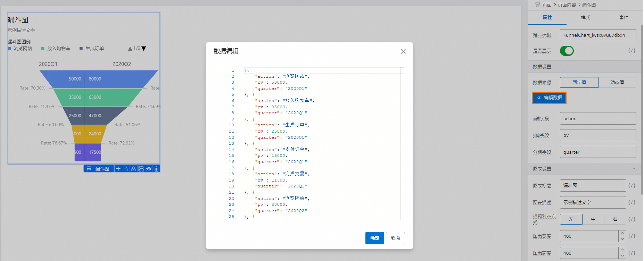Click the trash delete icon under the chart
This screenshot has height=261, width=644.
point(156,169)
